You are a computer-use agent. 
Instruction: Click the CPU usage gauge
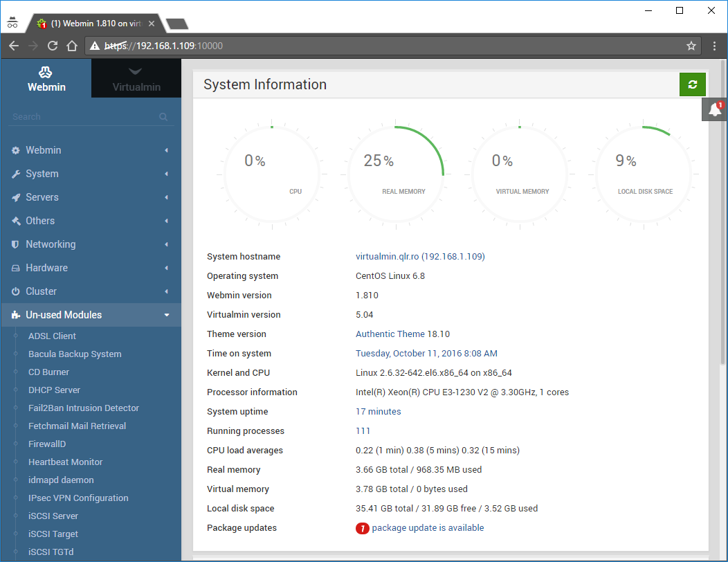coord(272,174)
